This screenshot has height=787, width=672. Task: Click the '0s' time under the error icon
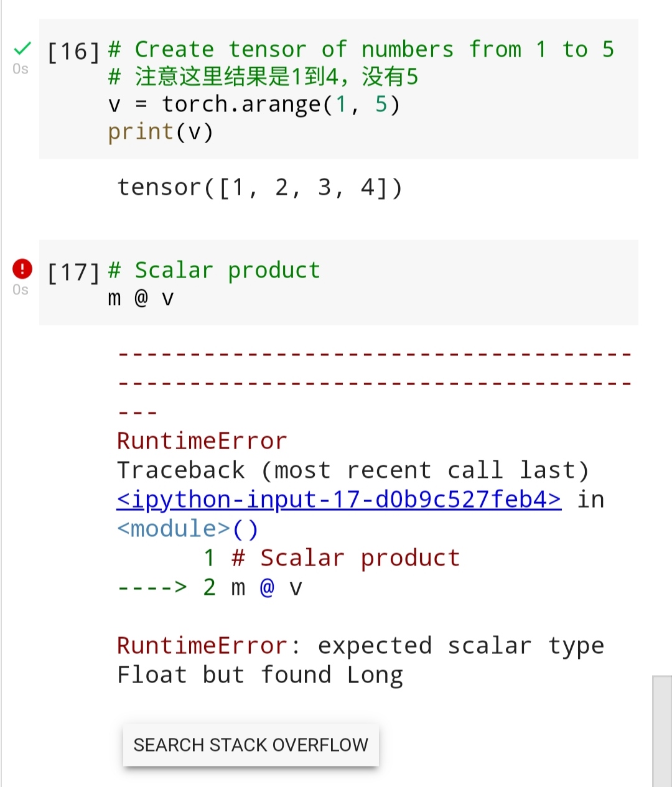coord(21,290)
